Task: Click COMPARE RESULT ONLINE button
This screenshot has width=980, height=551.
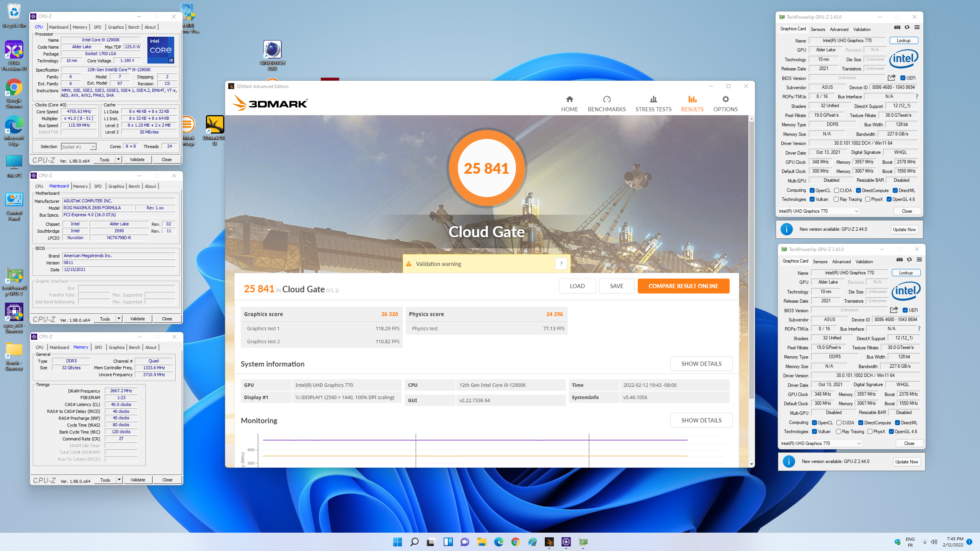Action: (x=683, y=286)
